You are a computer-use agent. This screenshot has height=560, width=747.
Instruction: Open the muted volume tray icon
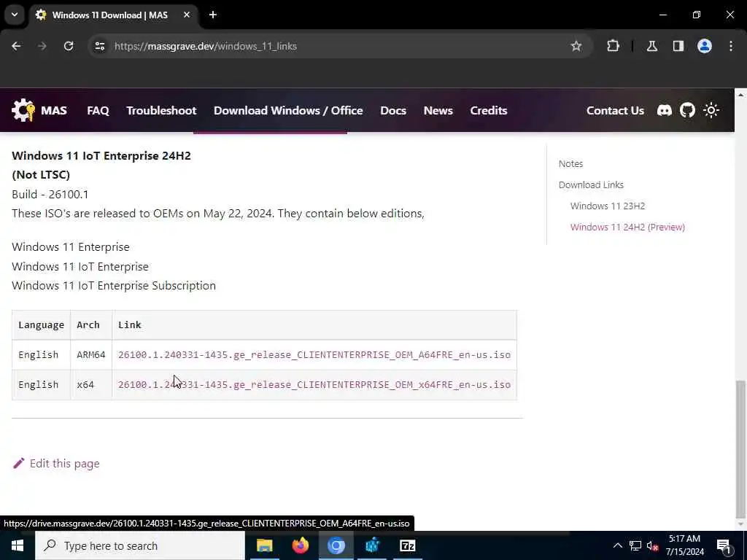click(x=653, y=545)
